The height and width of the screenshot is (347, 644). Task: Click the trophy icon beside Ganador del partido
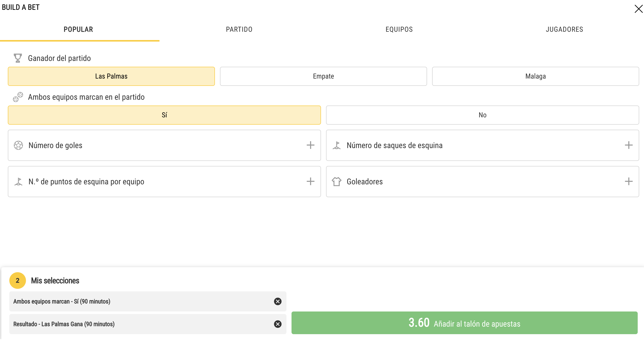(18, 58)
